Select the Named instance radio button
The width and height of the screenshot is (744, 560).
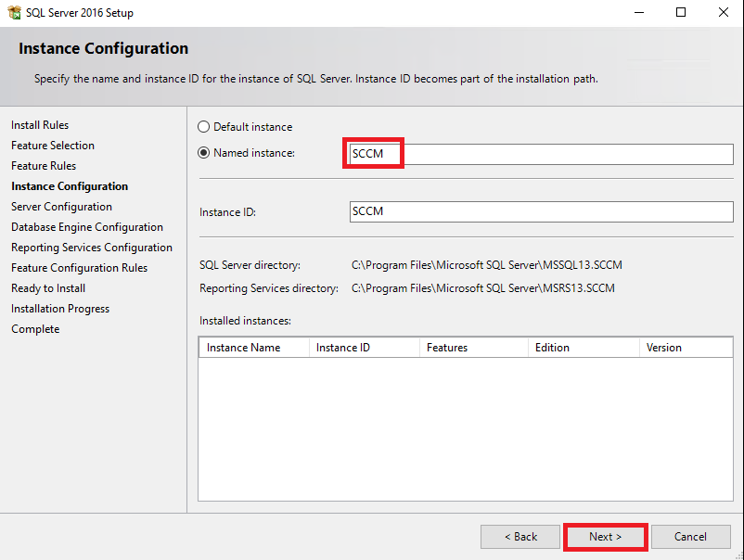pyautogui.click(x=203, y=153)
